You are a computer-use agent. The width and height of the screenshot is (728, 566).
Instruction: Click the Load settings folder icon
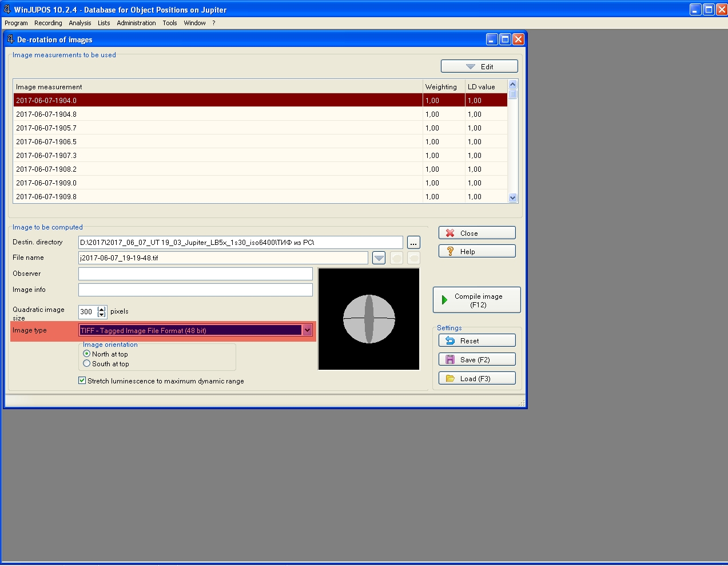pos(450,378)
